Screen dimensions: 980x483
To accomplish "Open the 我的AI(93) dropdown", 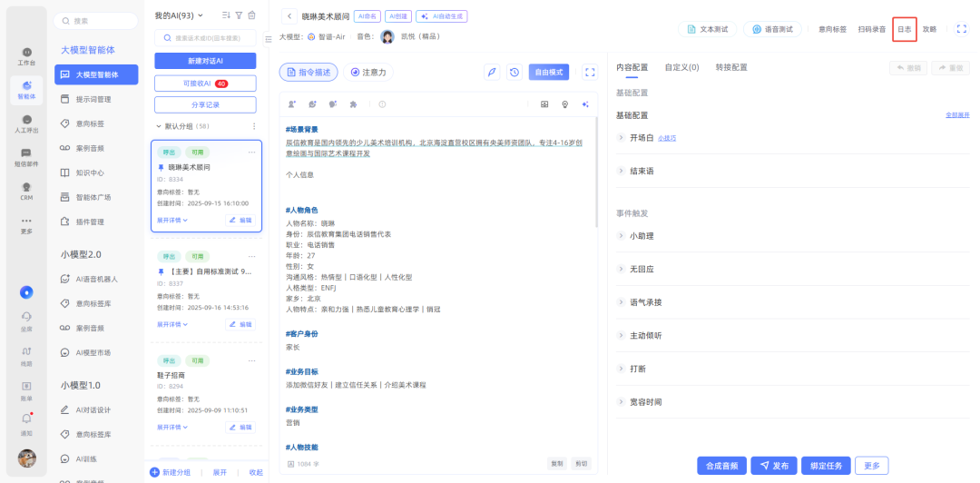I will [x=180, y=15].
